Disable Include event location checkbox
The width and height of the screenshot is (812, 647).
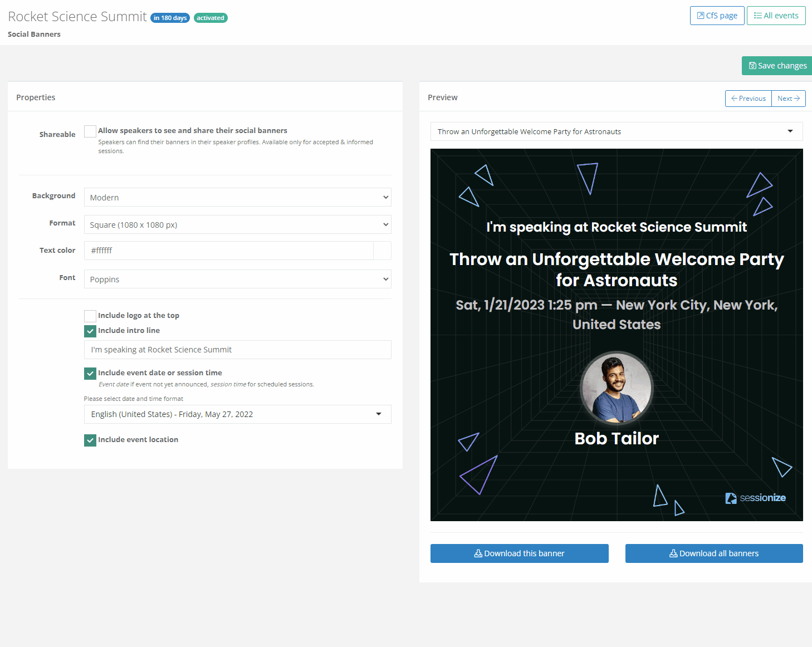tap(90, 440)
